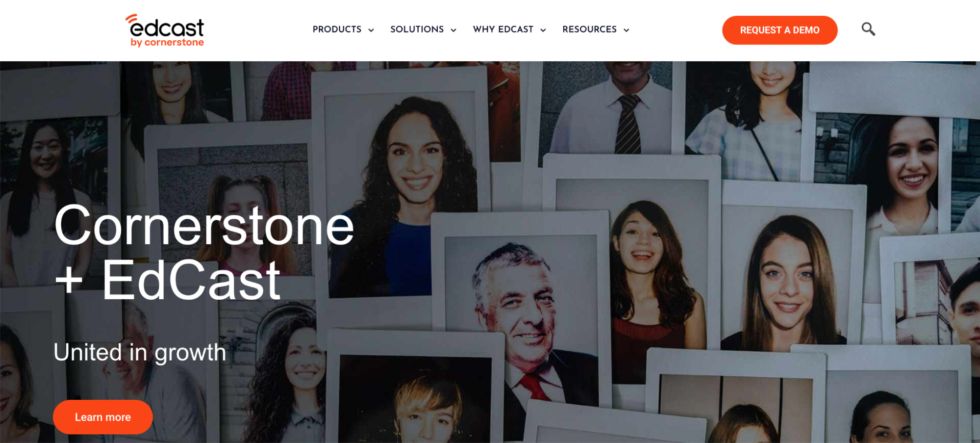Open the PRODUCTS menu item
980x443 pixels.
tap(337, 29)
